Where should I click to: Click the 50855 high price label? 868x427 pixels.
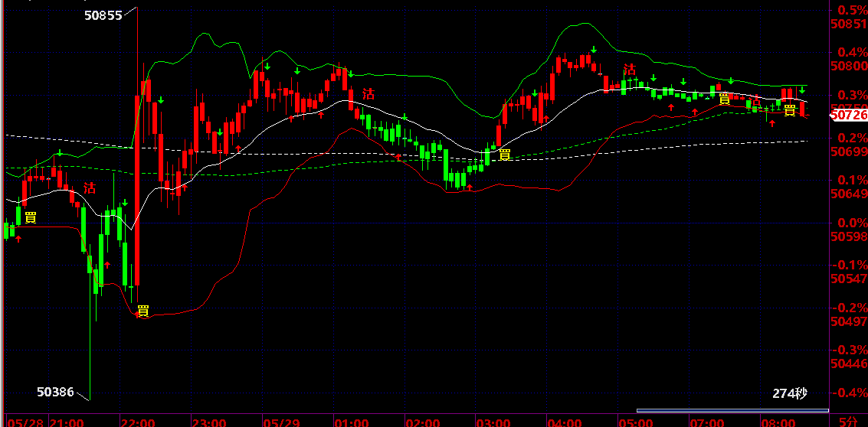click(103, 15)
